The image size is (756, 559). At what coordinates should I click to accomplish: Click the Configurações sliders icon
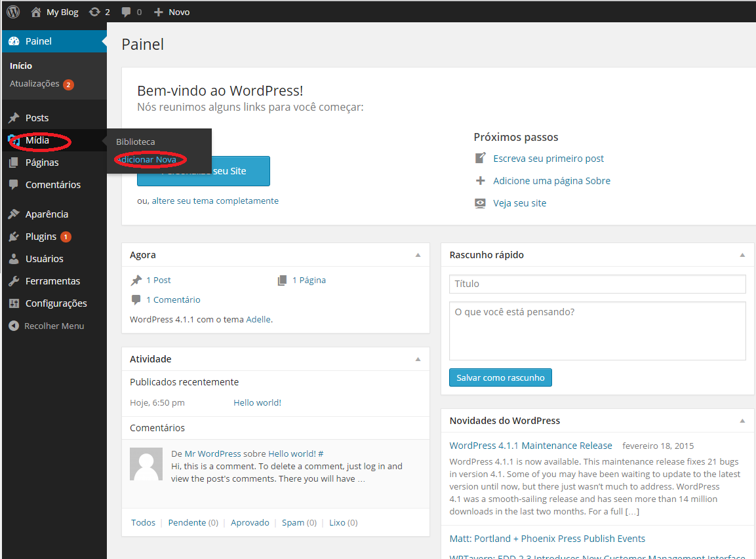click(x=14, y=303)
